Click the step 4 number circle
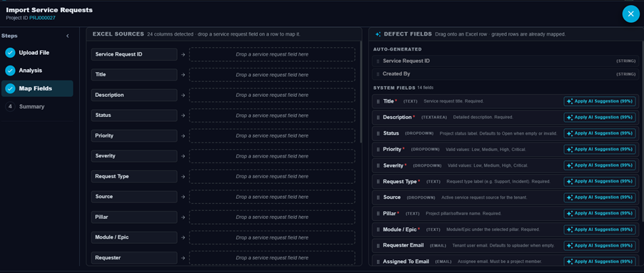The height and width of the screenshot is (273, 644). [x=10, y=107]
